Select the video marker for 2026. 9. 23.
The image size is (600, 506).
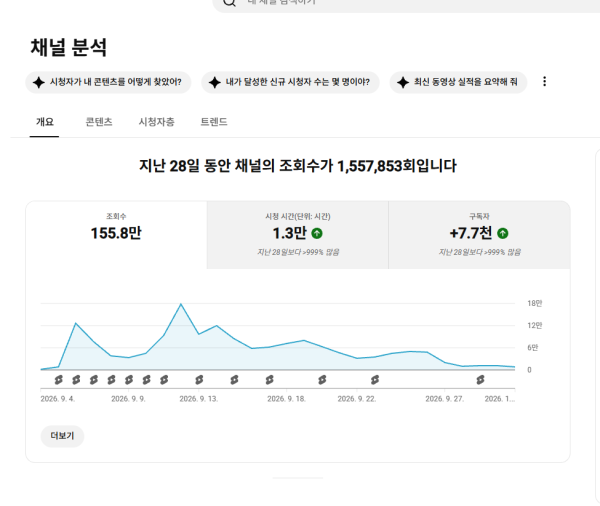375,380
